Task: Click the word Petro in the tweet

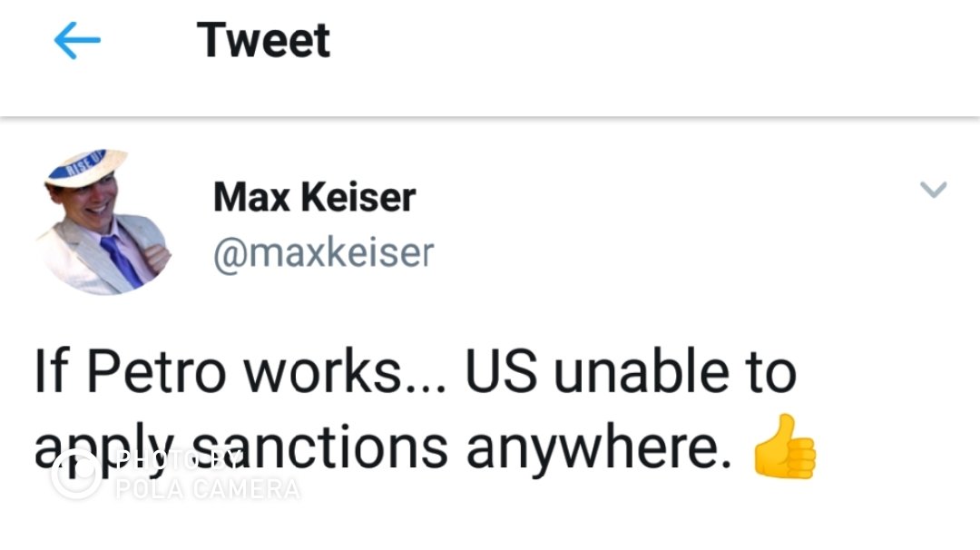Action: [156, 372]
